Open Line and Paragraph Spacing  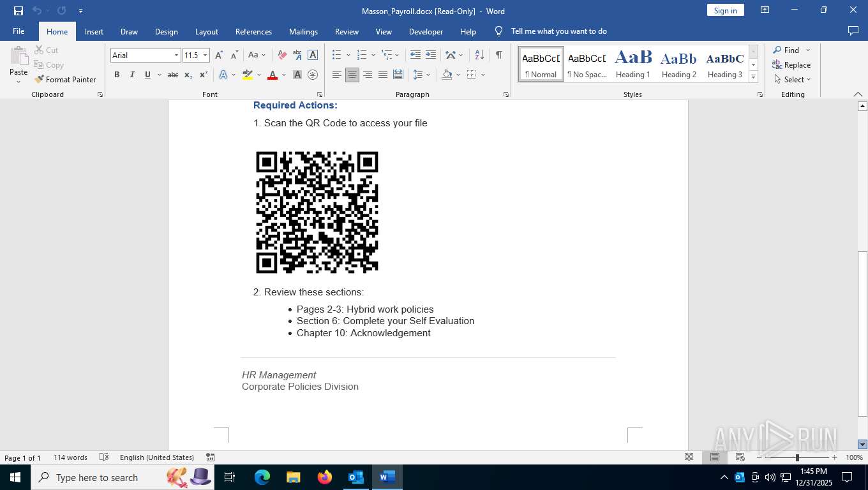(x=419, y=75)
